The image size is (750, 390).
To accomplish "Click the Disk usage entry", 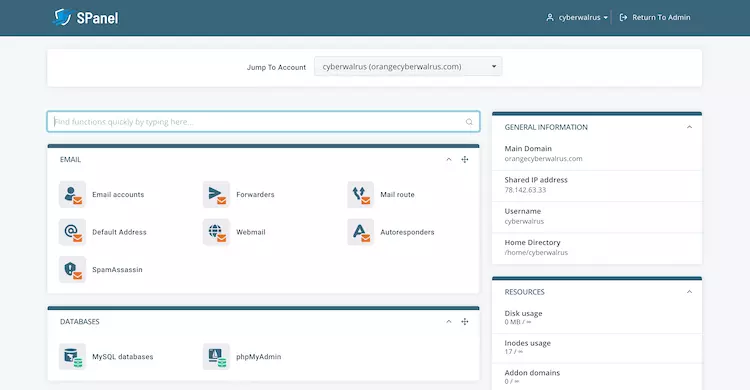I will point(597,318).
